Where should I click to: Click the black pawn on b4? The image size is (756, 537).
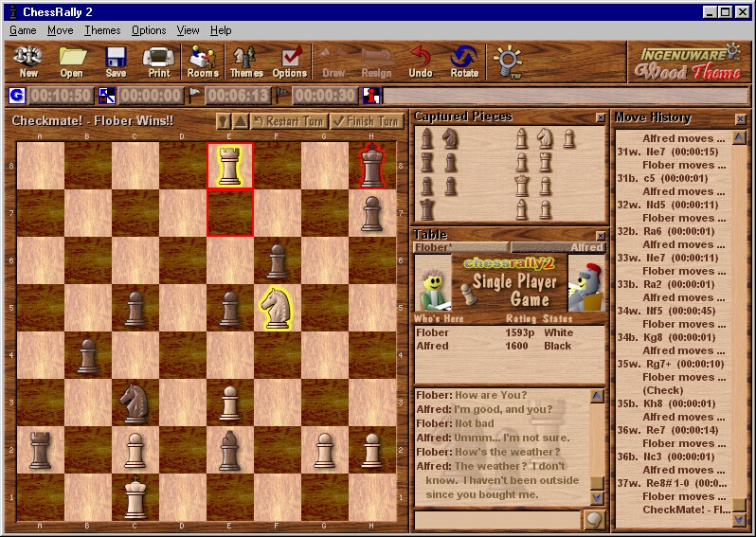coord(88,356)
